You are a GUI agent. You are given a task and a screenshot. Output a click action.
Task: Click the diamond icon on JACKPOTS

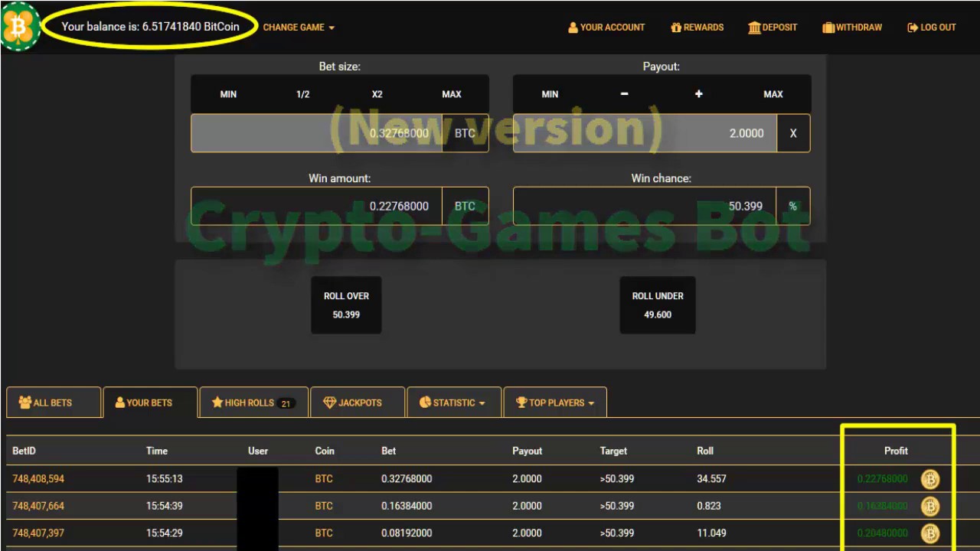click(330, 403)
